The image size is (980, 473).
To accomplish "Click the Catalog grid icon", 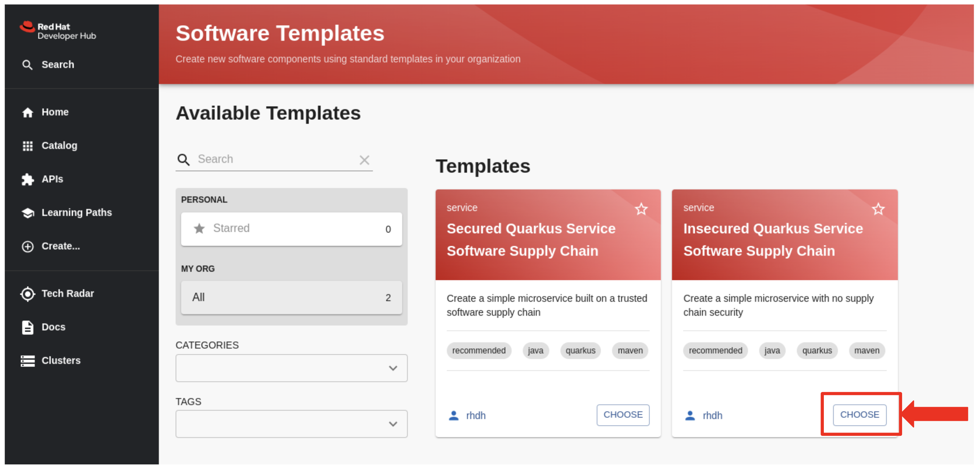I will tap(28, 146).
